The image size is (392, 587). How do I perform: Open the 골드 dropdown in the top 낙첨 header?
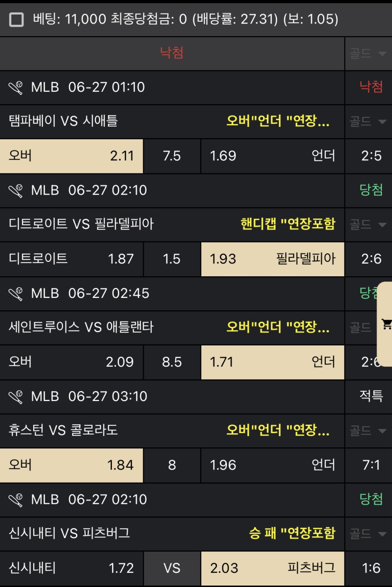click(x=368, y=54)
